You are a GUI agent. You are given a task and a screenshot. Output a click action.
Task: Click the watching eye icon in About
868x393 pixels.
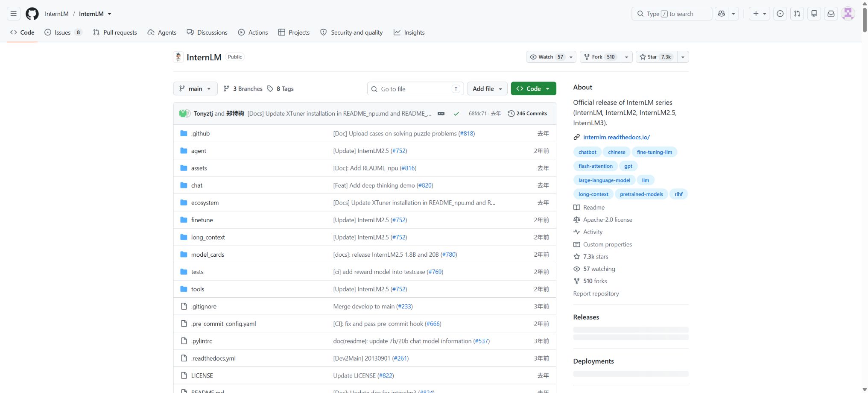coord(576,269)
